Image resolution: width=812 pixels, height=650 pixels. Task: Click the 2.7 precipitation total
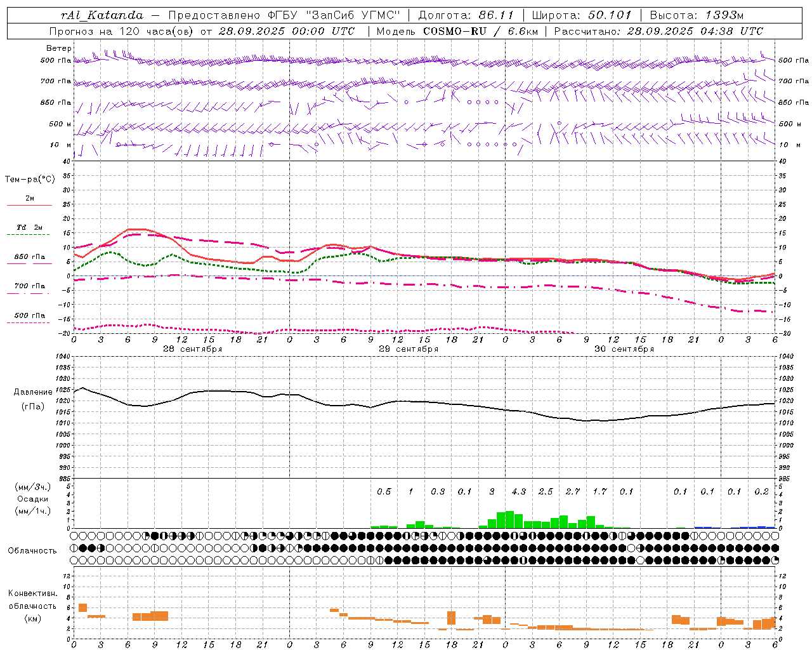click(x=572, y=492)
